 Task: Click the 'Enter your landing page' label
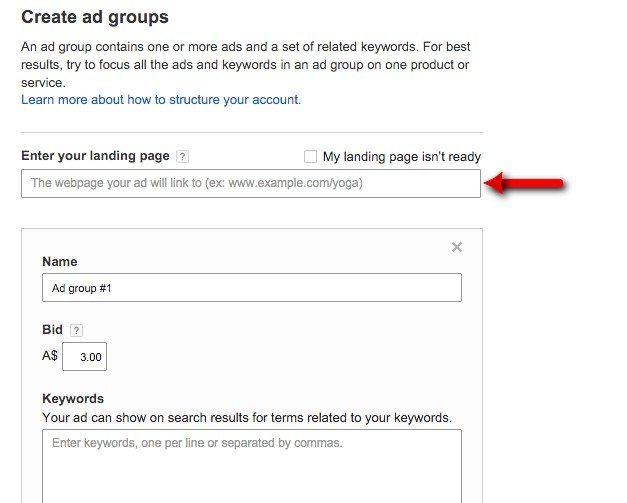(x=95, y=156)
